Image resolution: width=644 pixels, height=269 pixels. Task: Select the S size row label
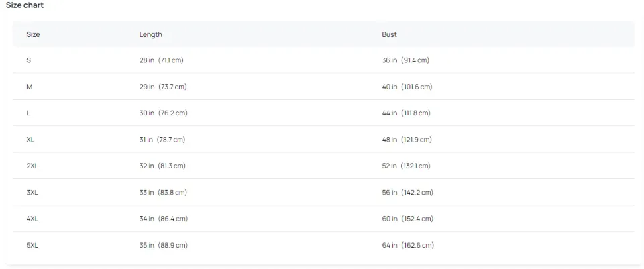(x=28, y=60)
